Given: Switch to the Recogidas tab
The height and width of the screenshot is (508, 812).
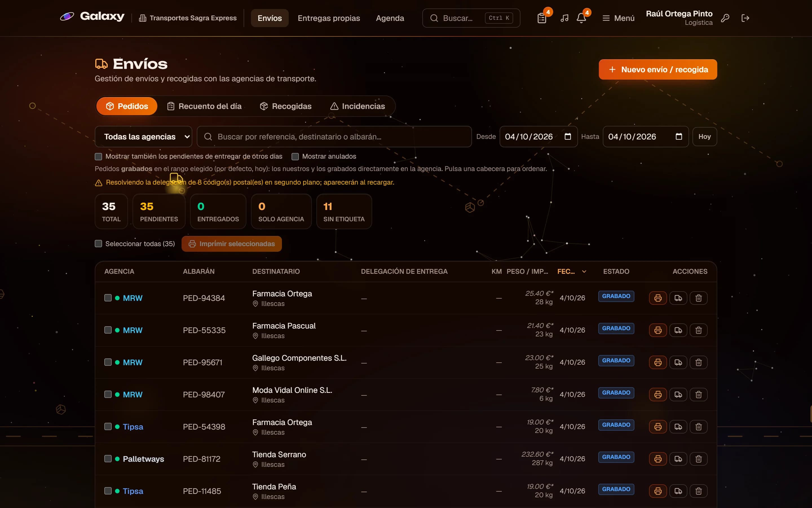Looking at the screenshot, I should [x=286, y=106].
